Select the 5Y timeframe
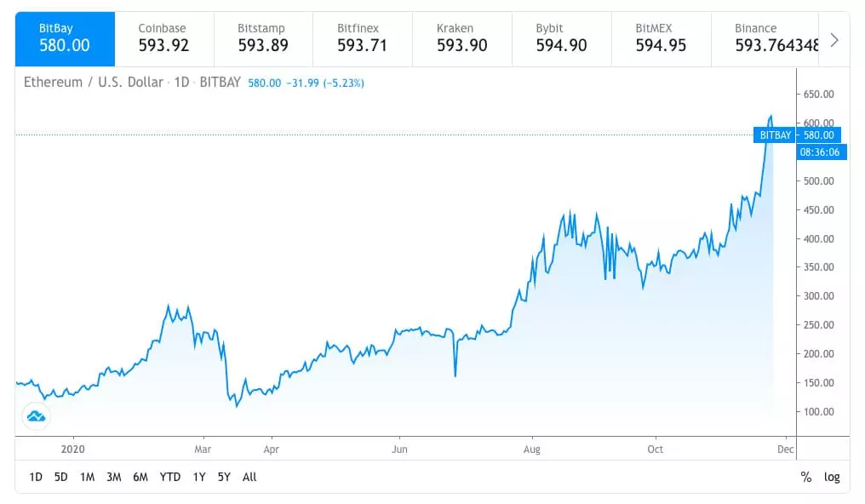 coord(223,477)
